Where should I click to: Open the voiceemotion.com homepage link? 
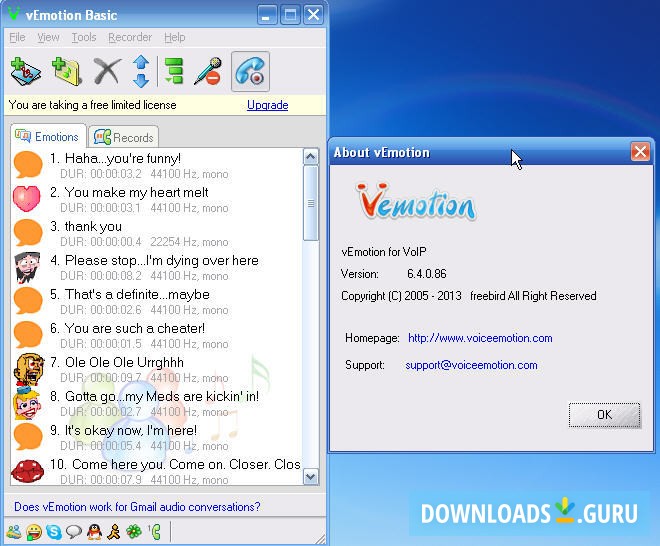coord(480,338)
